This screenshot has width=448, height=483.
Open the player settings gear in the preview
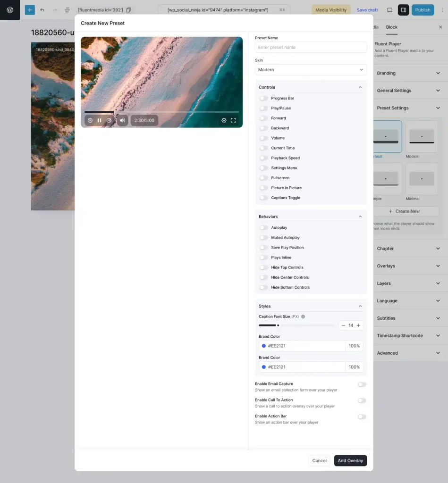click(224, 120)
